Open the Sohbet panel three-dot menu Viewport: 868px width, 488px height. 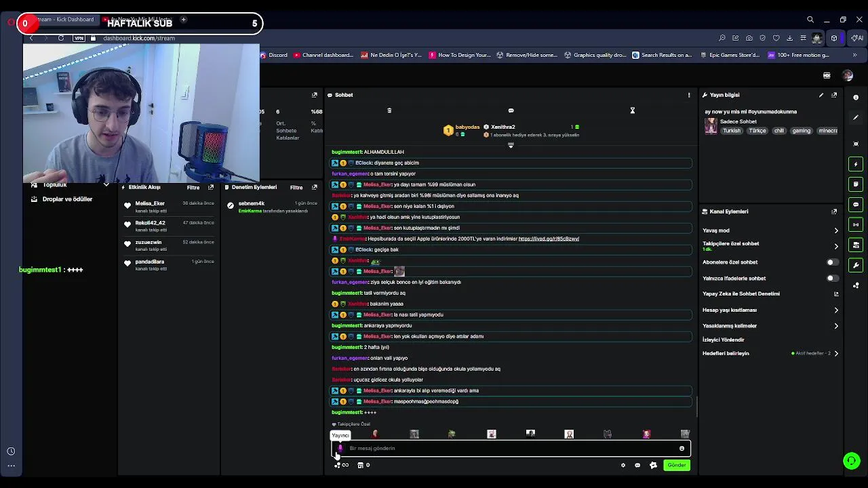[x=689, y=95]
